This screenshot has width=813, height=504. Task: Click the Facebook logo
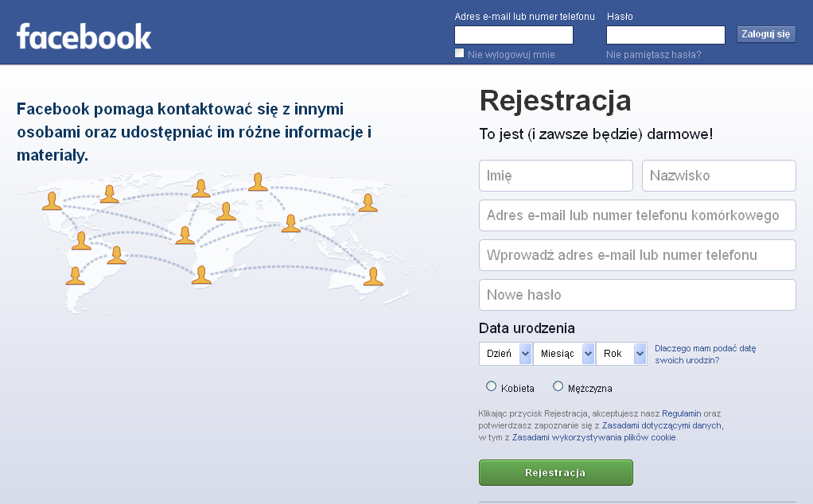pyautogui.click(x=84, y=37)
